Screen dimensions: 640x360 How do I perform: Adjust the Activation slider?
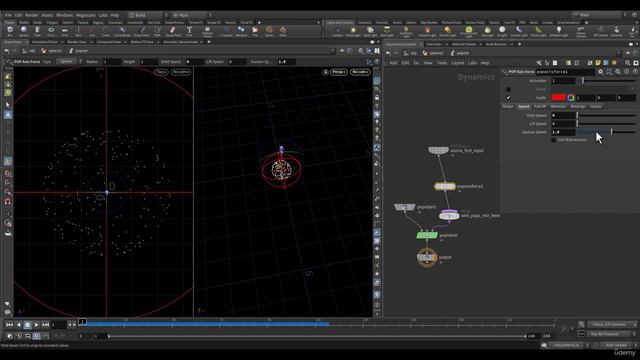click(x=607, y=81)
